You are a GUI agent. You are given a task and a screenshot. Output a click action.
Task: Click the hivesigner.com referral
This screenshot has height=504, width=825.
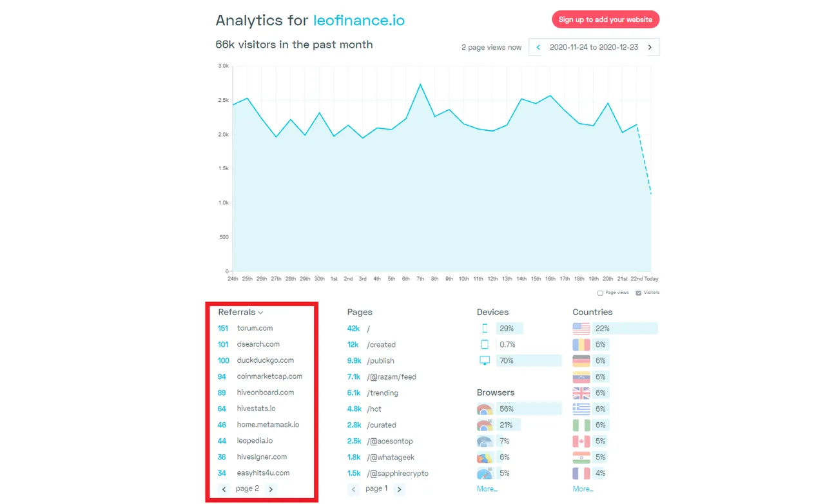coord(262,457)
